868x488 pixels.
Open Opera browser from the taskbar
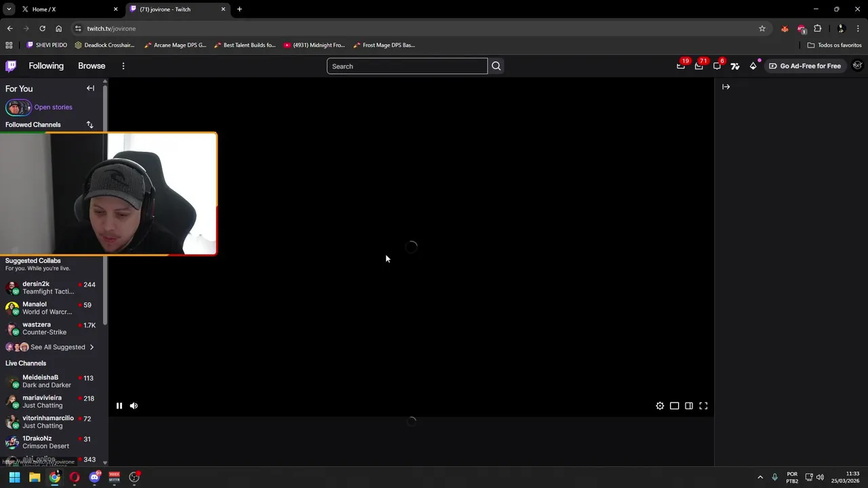(x=75, y=477)
